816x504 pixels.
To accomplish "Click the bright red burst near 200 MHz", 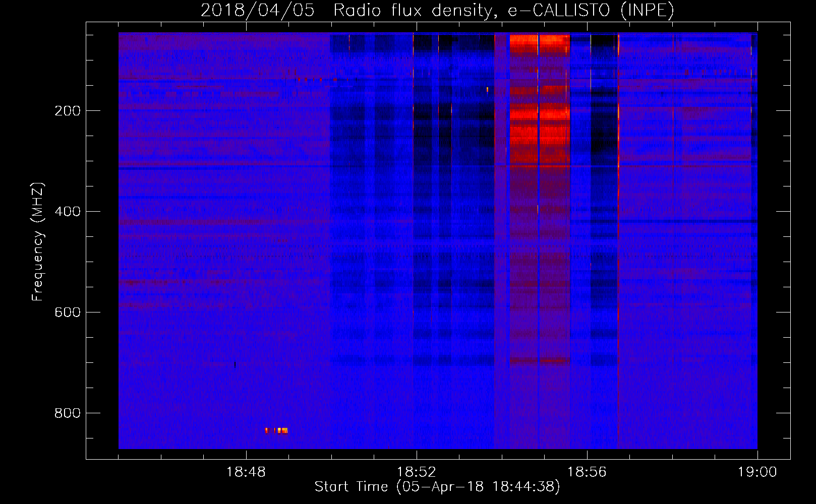I will (x=539, y=113).
